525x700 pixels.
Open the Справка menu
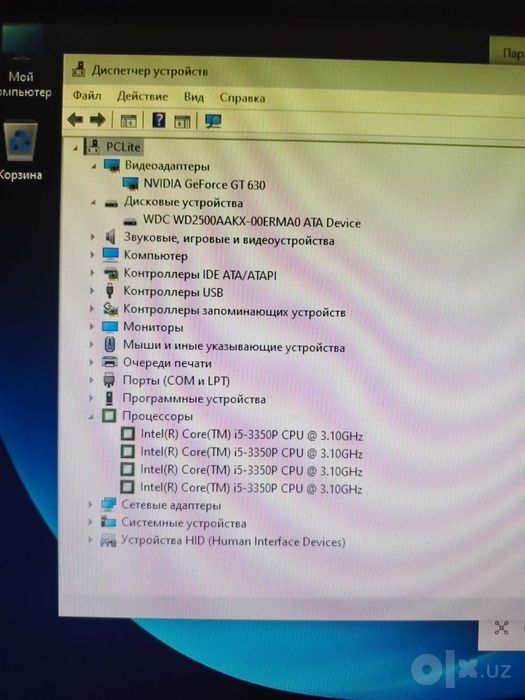242,98
